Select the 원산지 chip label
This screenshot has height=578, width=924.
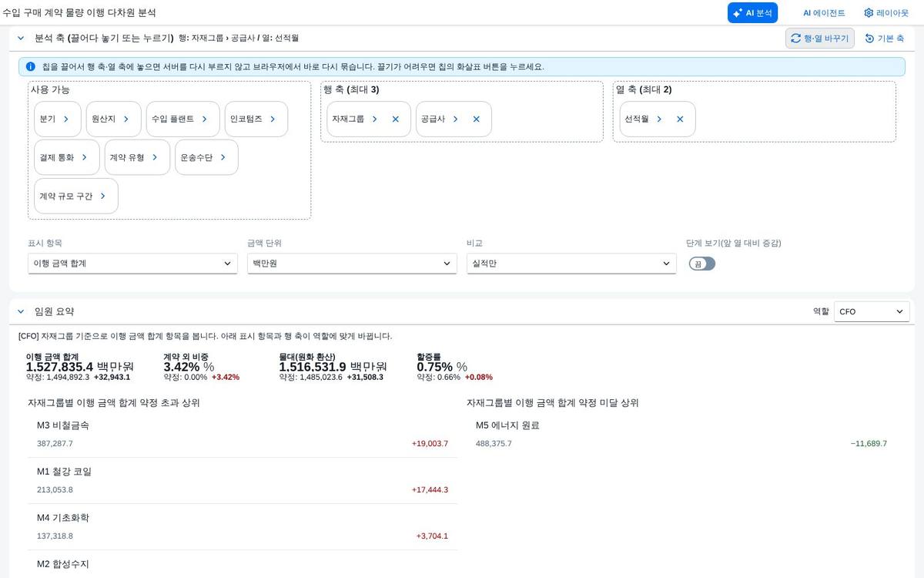click(103, 119)
